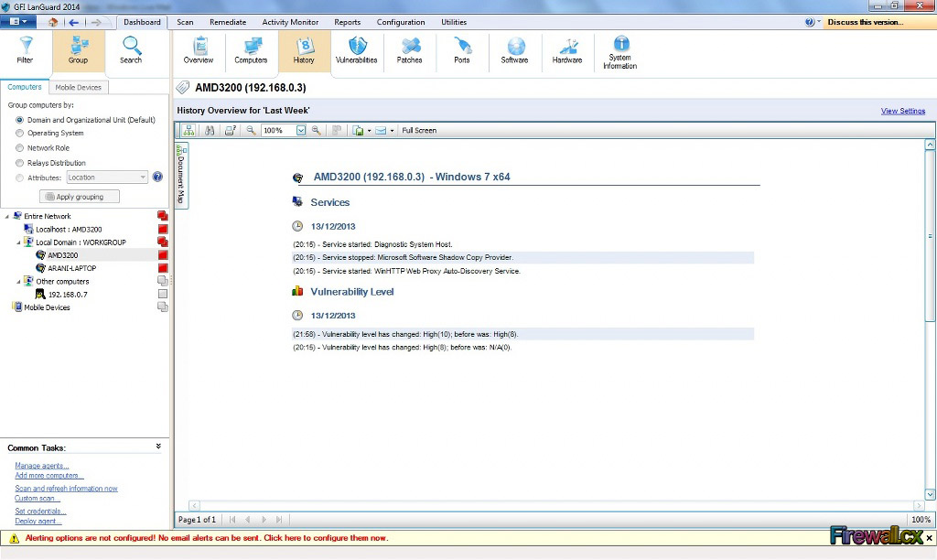Image resolution: width=937 pixels, height=560 pixels.
Task: Click Scan and refresh information now link
Action: pyautogui.click(x=66, y=489)
